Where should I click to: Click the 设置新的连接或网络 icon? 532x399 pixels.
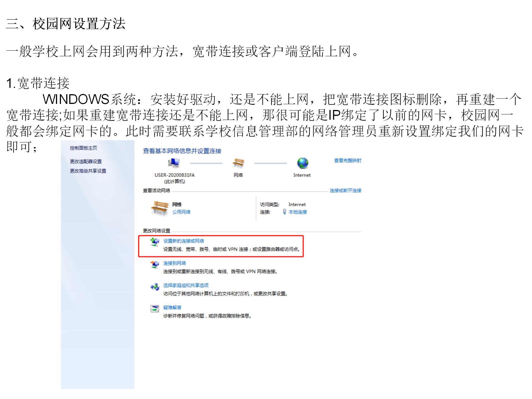point(155,242)
